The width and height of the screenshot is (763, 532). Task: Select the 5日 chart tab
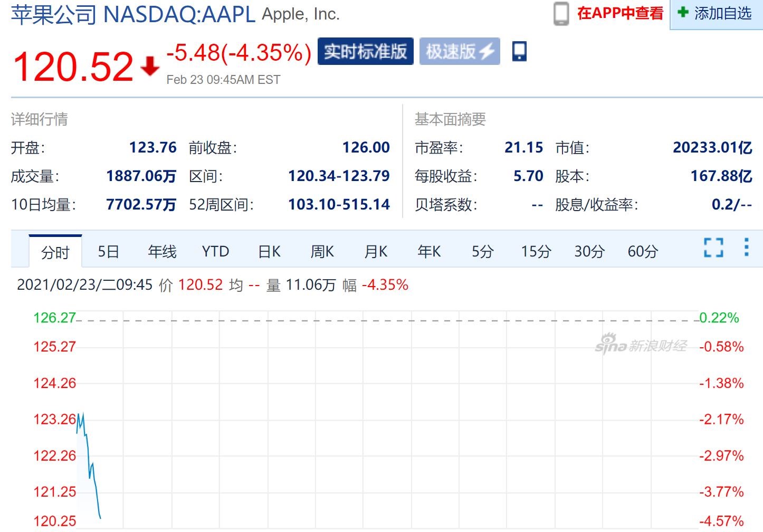[x=108, y=251]
